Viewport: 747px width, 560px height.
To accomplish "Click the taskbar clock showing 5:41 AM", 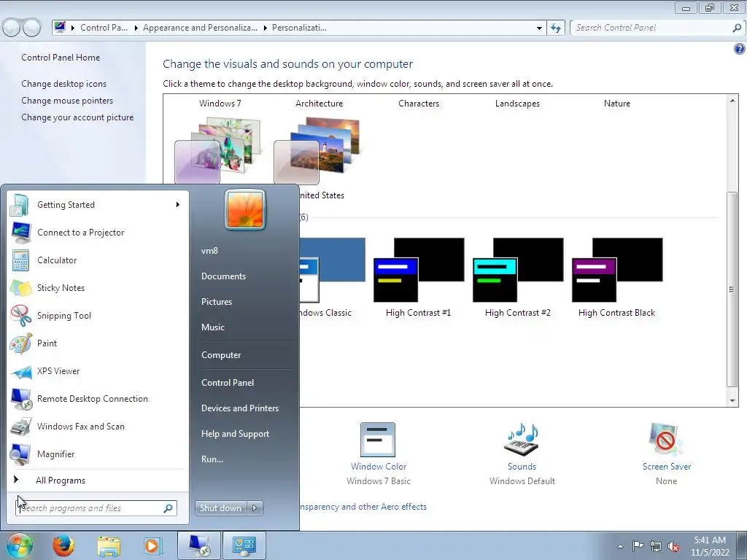I will click(710, 545).
